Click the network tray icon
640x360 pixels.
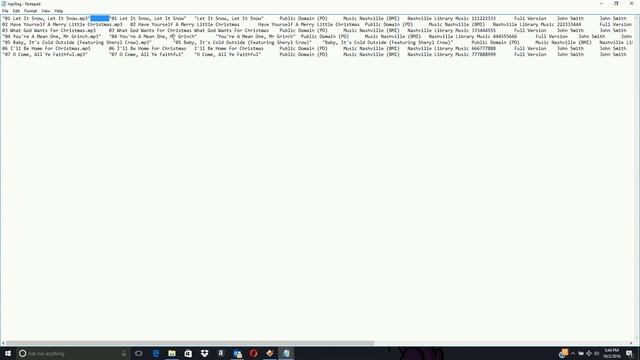[x=589, y=353]
